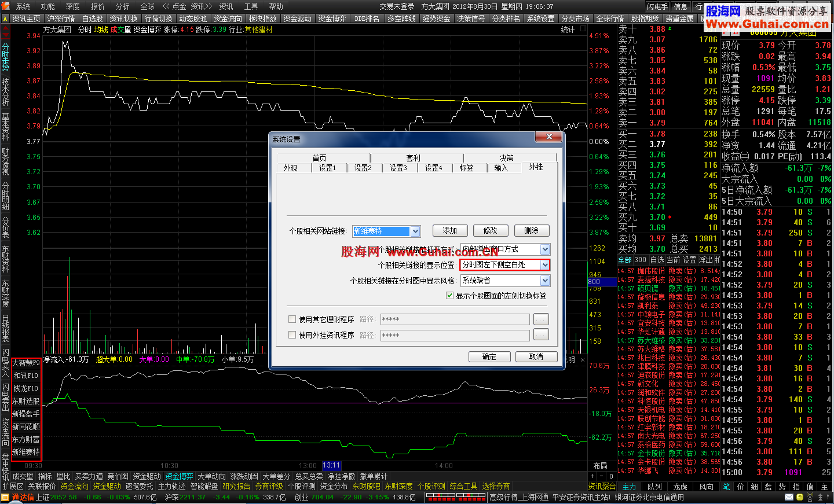Uncheck 显示个股画面的左侧切换标签
Screen dimensions: 834x504
449,296
